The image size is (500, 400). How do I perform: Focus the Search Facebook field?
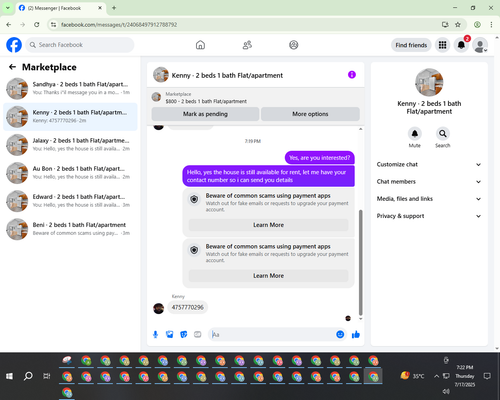click(80, 45)
